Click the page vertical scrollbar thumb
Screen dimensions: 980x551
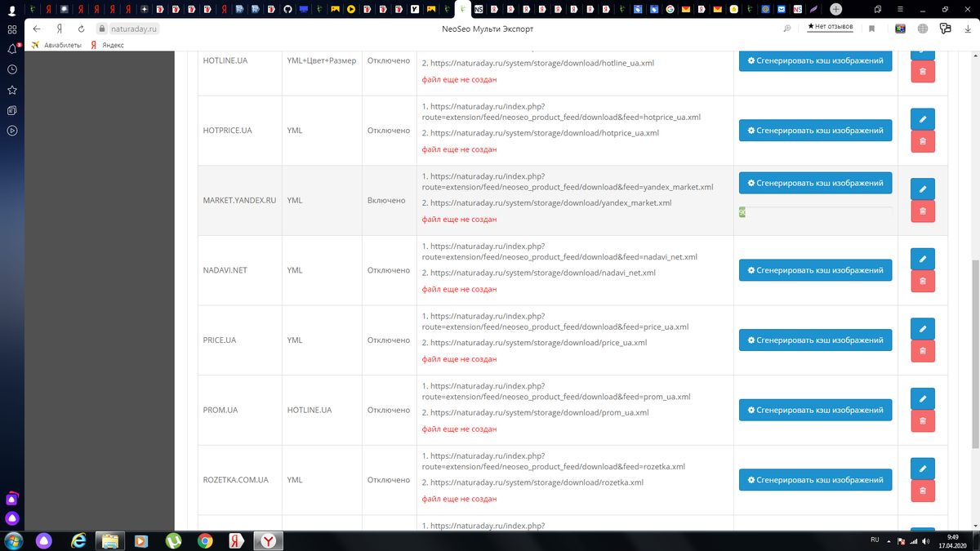(x=975, y=353)
